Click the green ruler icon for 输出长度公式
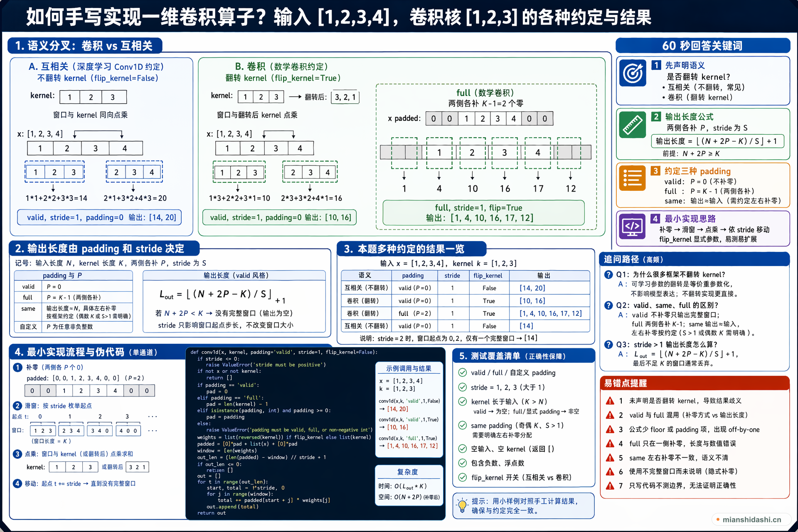 633,125
